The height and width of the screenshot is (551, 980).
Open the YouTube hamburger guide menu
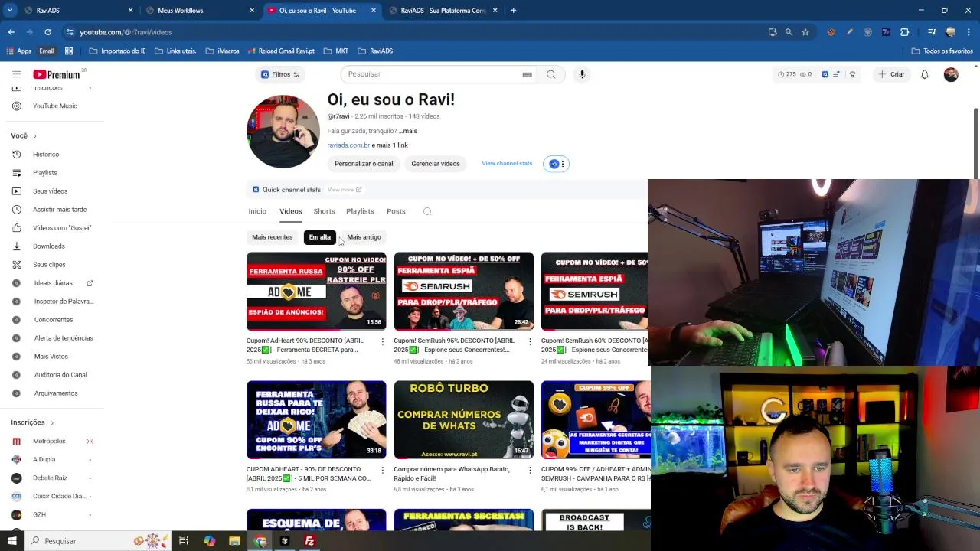[16, 74]
